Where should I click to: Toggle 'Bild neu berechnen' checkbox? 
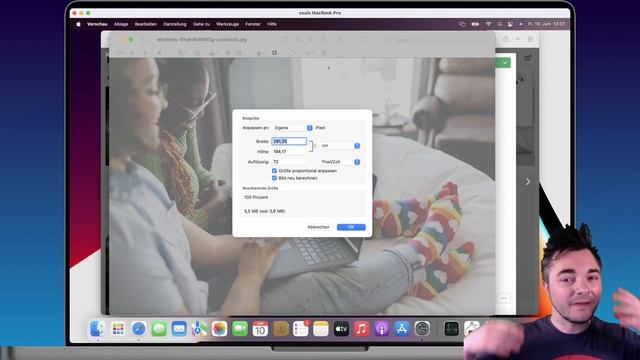(274, 178)
